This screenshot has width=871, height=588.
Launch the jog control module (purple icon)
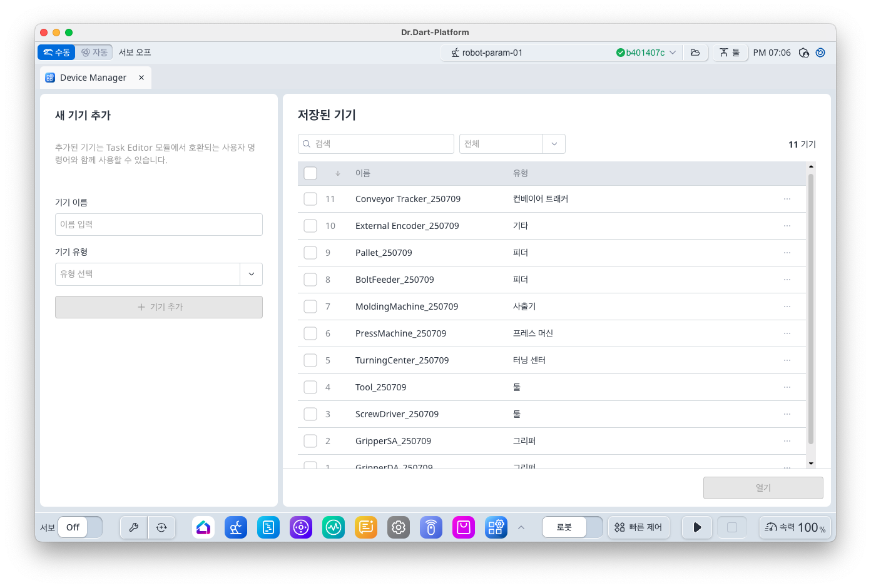coord(301,527)
